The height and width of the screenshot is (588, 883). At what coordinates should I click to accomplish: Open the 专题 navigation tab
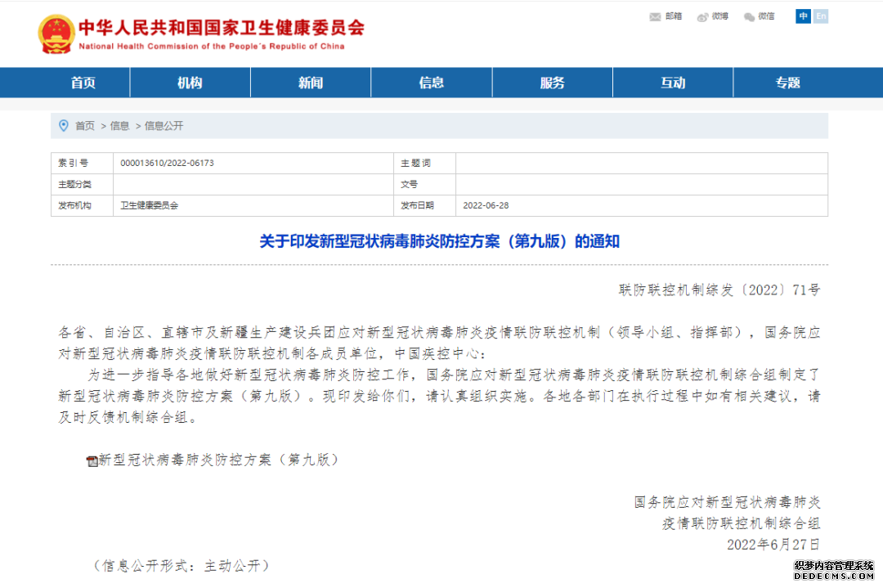[788, 83]
